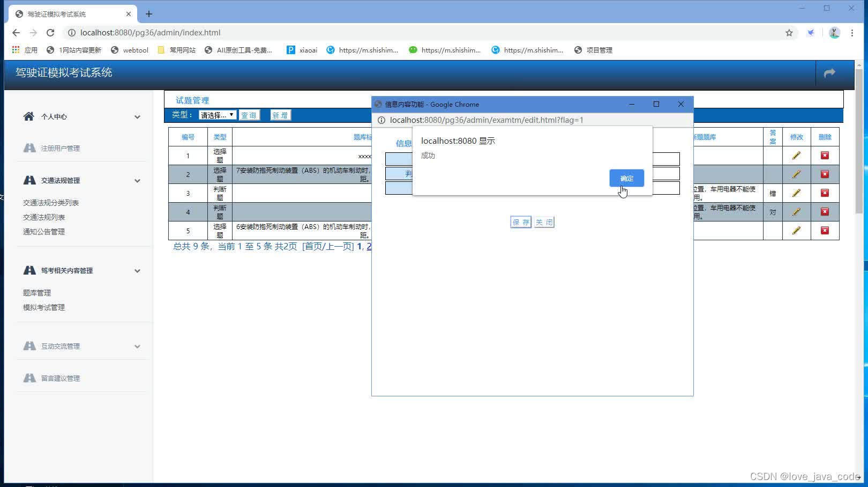Edit row 1 with pencil icon
The image size is (868, 487).
tap(796, 156)
